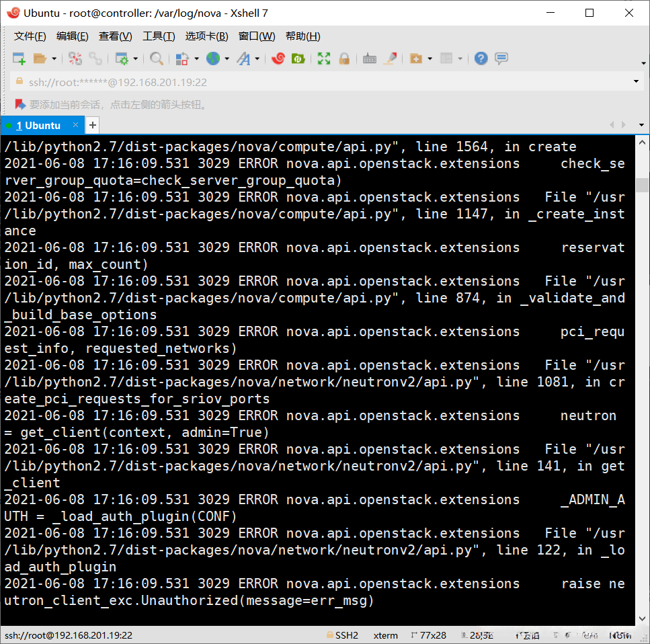Expand the pane layout dropdown arrow
Image resolution: width=650 pixels, height=644 pixels.
[x=460, y=59]
